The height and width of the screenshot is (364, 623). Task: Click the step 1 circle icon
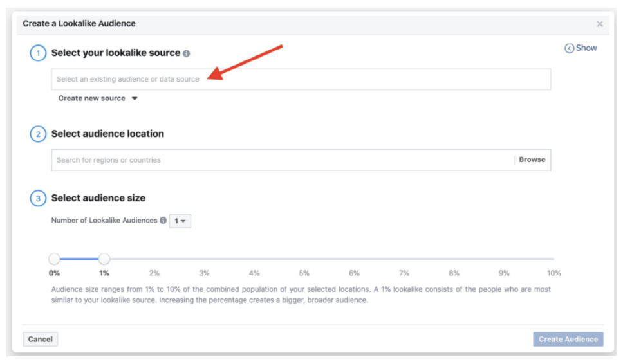coord(37,53)
